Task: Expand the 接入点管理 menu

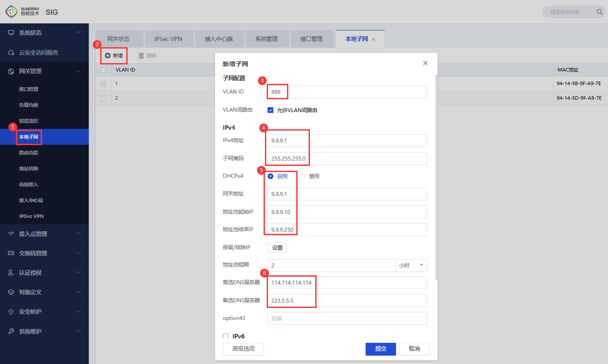Action: [x=78, y=234]
